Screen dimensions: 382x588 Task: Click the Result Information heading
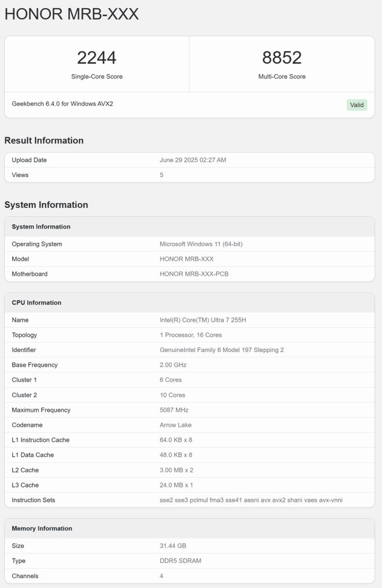[44, 140]
